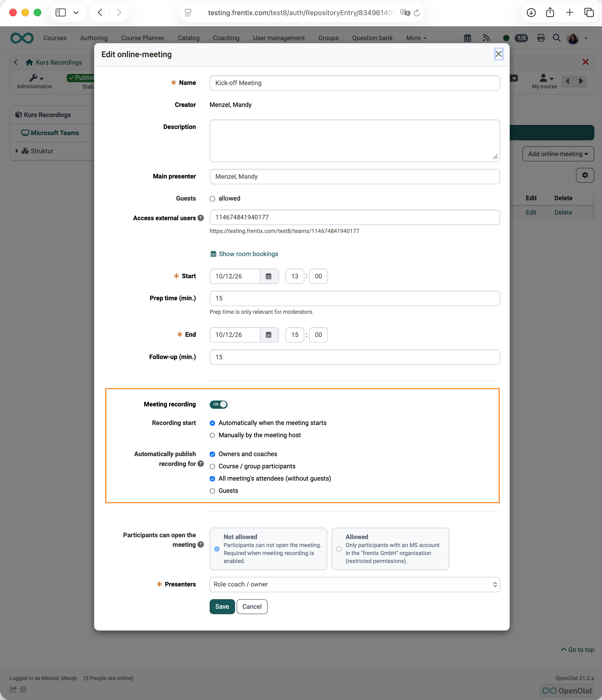The width and height of the screenshot is (602, 700).
Task: Select Manually by the meeting host
Action: coord(212,435)
